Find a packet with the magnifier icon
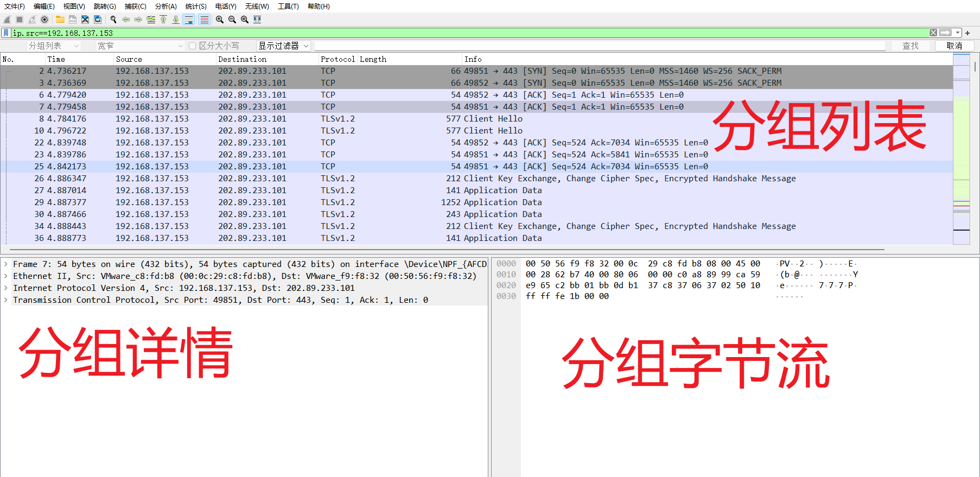Screen dimensions: 980x477 pyautogui.click(x=113, y=20)
